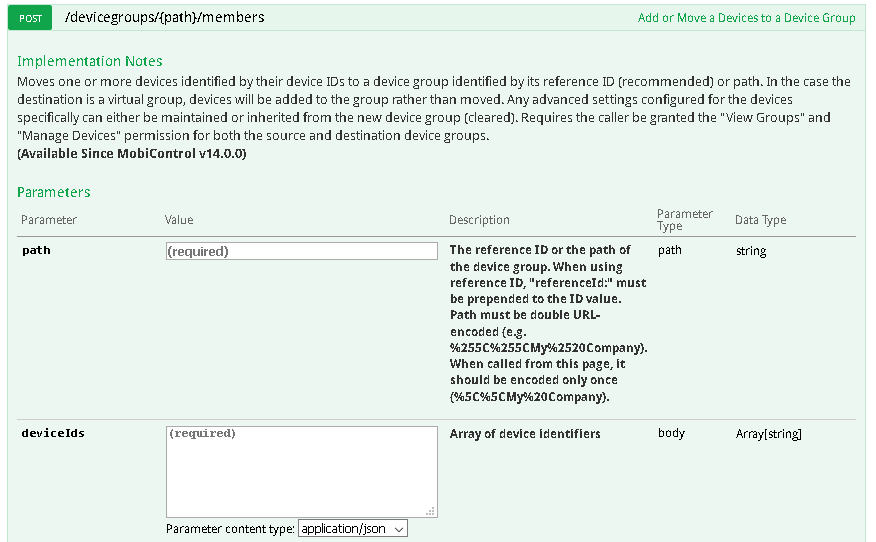Image resolution: width=876 pixels, height=542 pixels.
Task: Click 'Array of device identifiers' description
Action: (x=525, y=434)
